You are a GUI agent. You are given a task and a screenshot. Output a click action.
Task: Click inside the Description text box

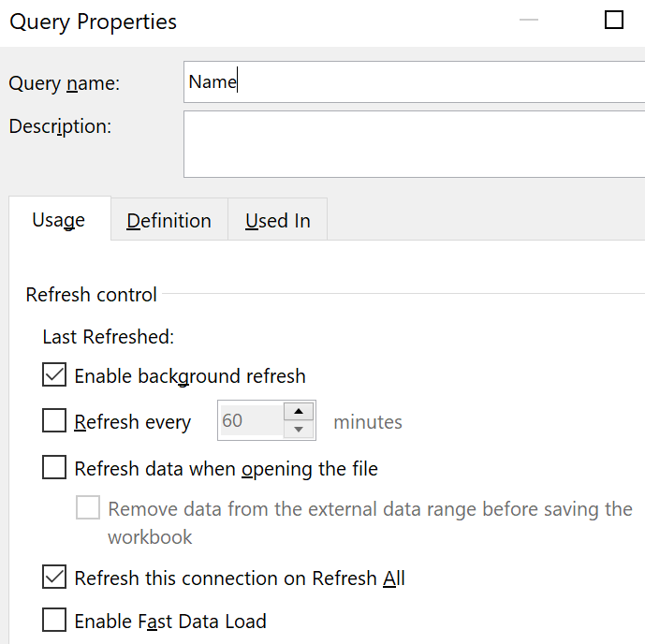click(x=412, y=143)
